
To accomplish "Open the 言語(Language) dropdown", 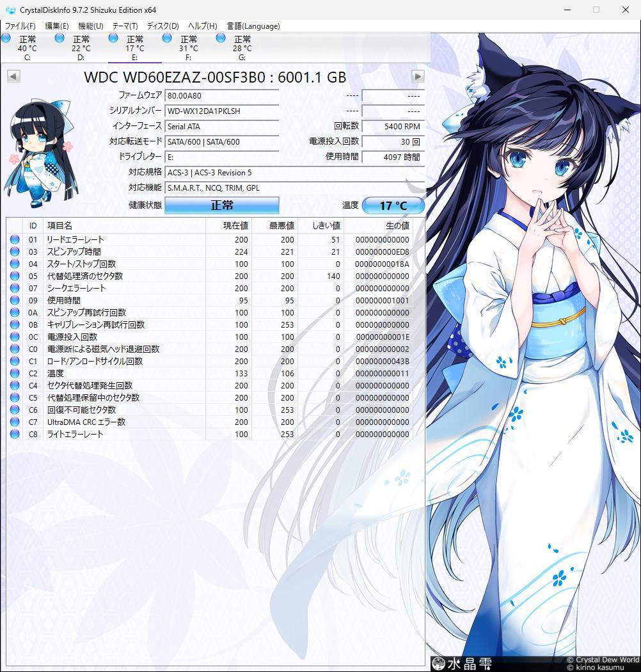I will [253, 26].
